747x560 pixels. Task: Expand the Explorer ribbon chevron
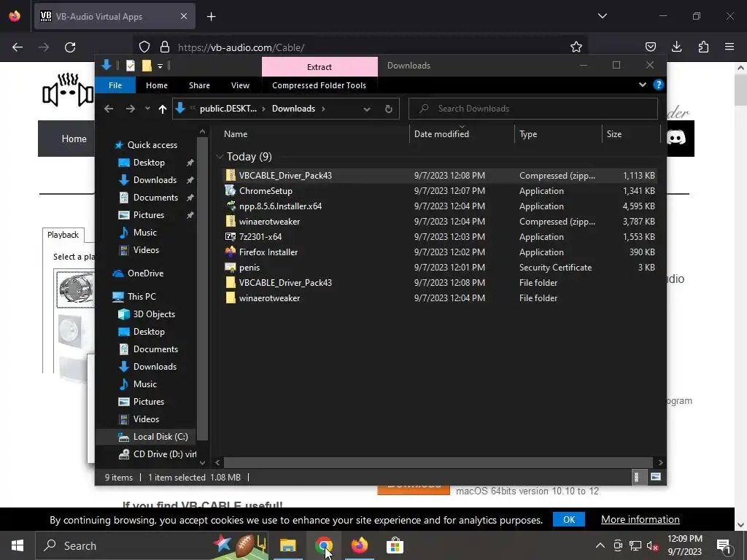(643, 85)
